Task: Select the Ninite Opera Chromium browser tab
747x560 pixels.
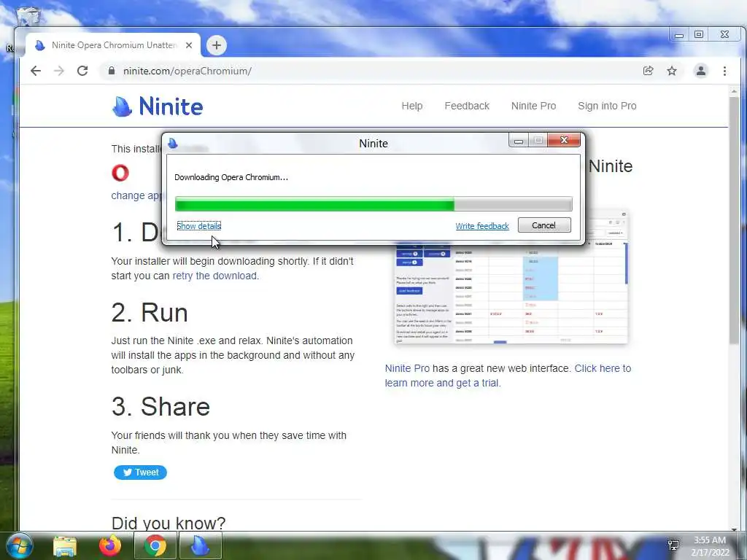Action: tap(113, 45)
